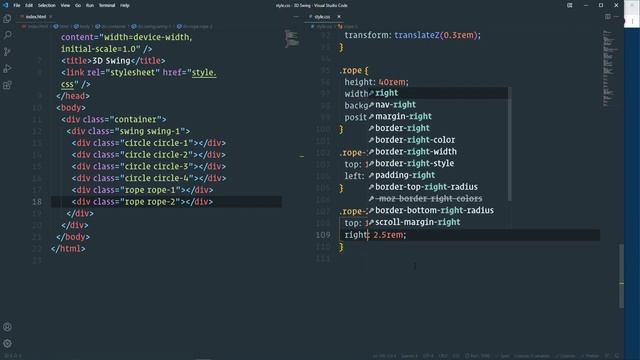Switch to the index.html tab
This screenshot has width=640, height=360.
pos(36,17)
